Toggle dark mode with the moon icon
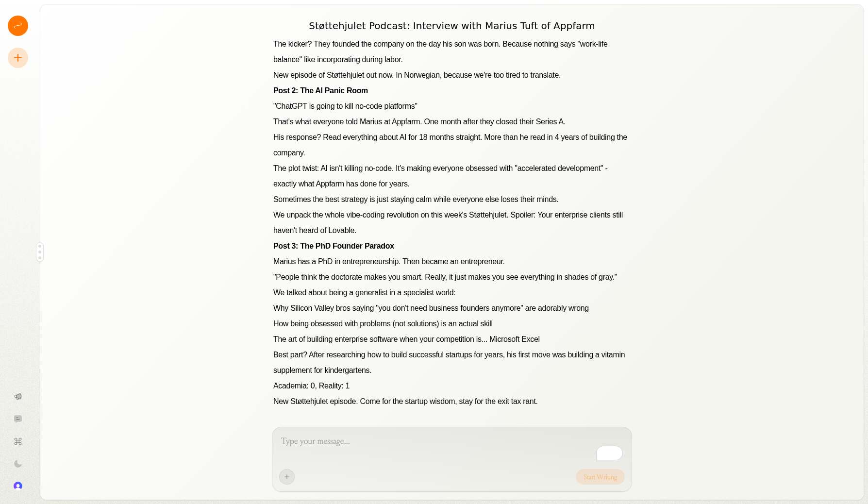 [x=18, y=464]
